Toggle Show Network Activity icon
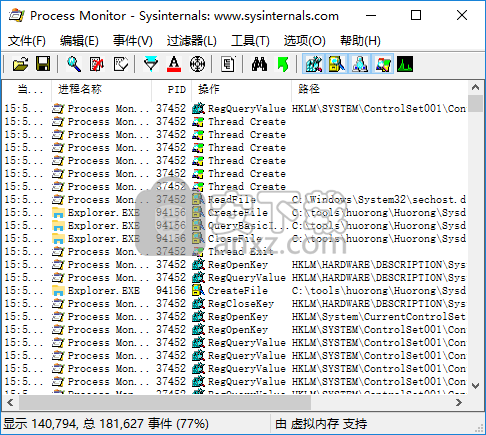The width and height of the screenshot is (486, 435). point(360,64)
